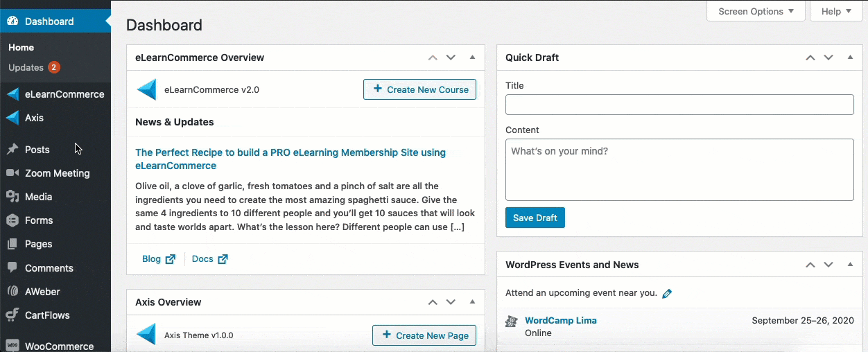Open the Screen Options dropdown
The image size is (868, 352).
[x=756, y=11]
